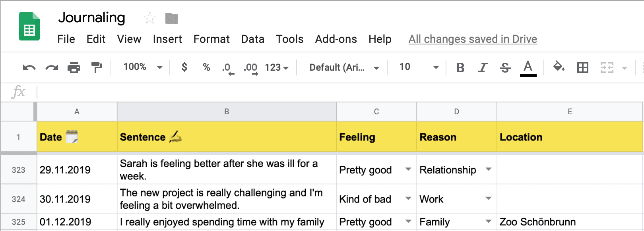644x231 pixels.
Task: Select row 324 header
Action: coord(18,199)
